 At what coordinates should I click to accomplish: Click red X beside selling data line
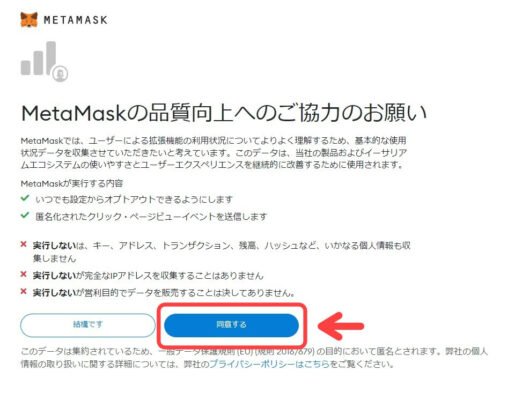pos(23,292)
